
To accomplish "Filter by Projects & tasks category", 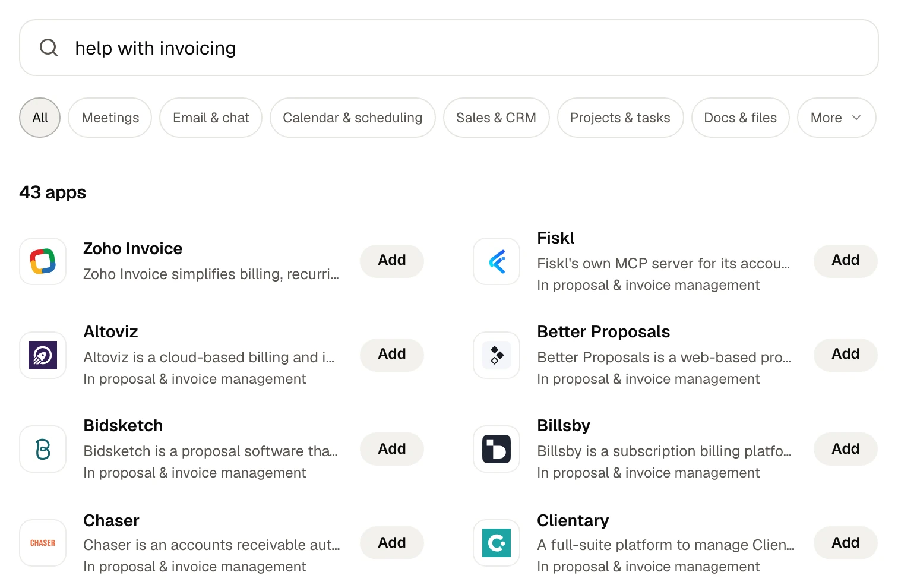I will point(620,118).
